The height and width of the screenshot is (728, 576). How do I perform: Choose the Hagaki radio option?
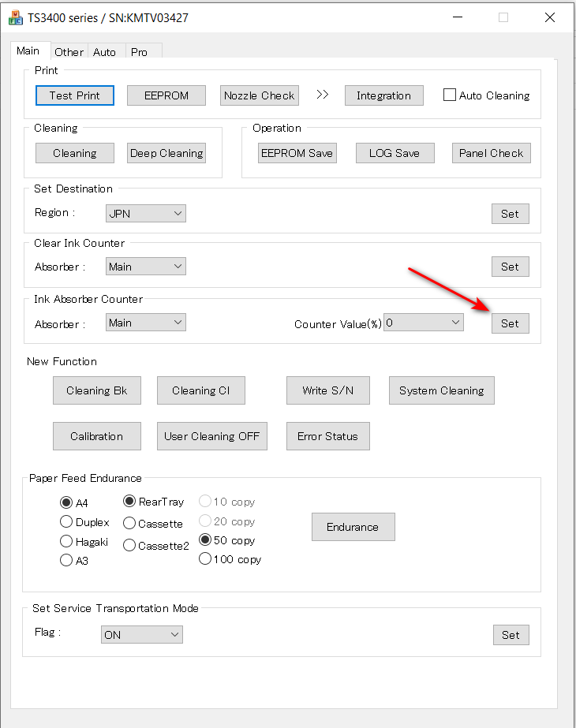(x=66, y=541)
